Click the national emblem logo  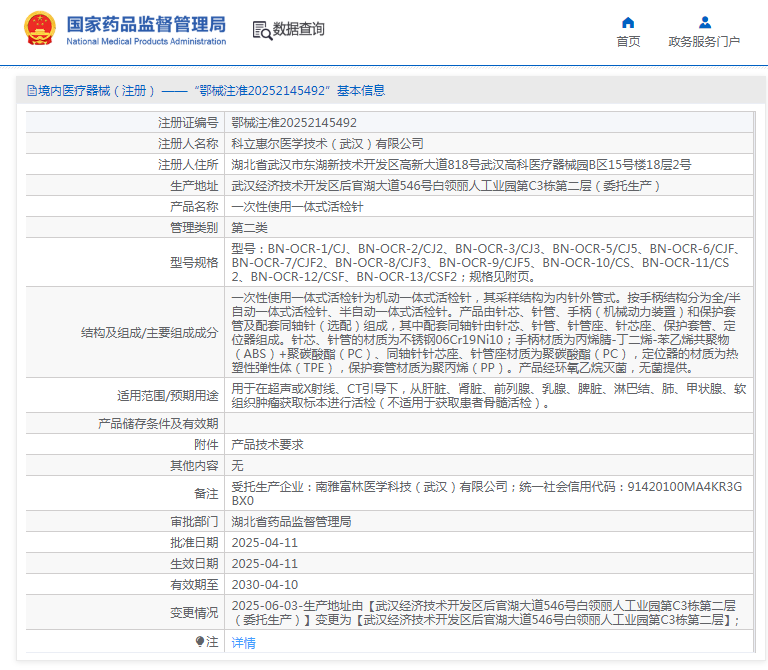click(x=40, y=30)
